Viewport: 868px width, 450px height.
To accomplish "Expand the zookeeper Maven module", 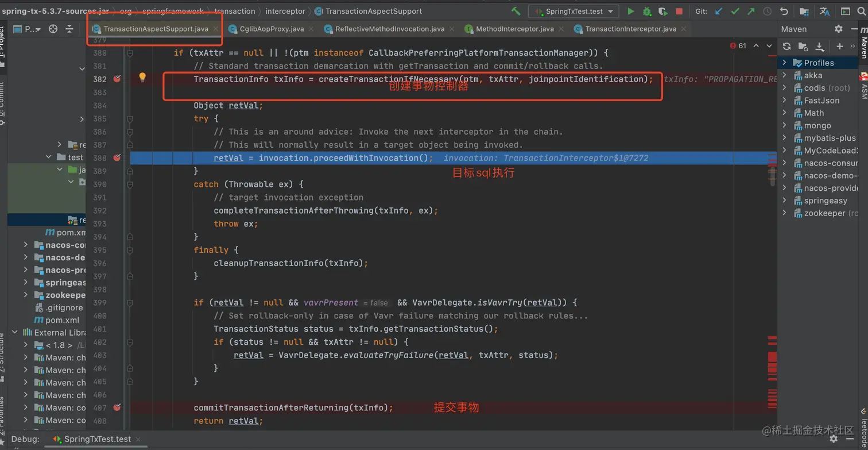I will tap(784, 213).
